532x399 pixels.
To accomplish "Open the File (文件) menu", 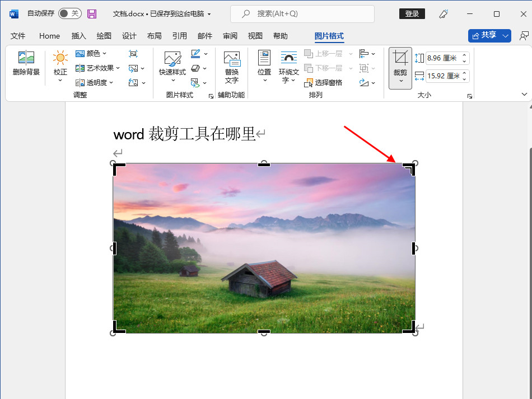I will coord(18,36).
